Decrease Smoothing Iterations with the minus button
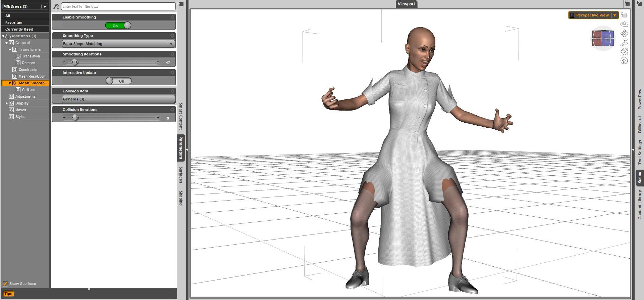The width and height of the screenshot is (644, 300). click(x=64, y=62)
